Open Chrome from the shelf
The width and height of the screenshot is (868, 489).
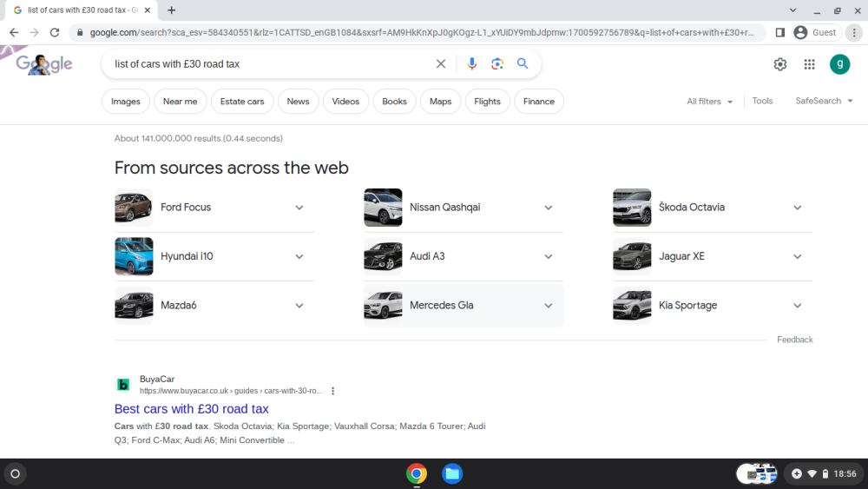pyautogui.click(x=417, y=473)
